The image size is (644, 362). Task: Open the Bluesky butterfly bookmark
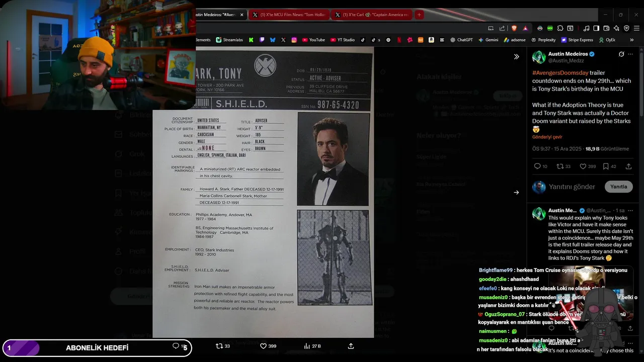(x=273, y=40)
